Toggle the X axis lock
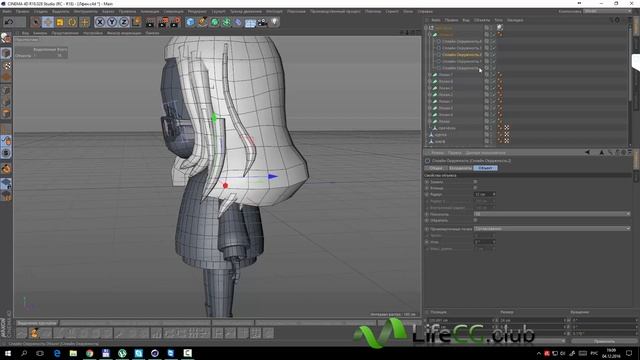 (100, 22)
